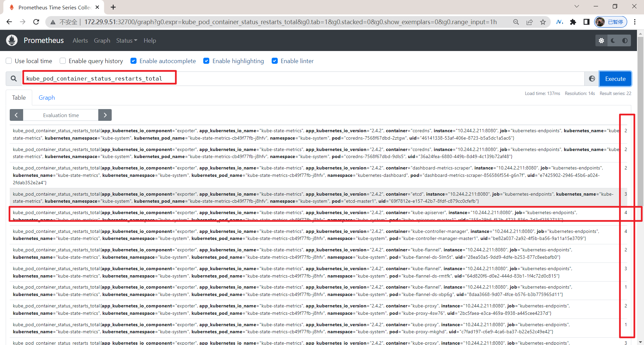This screenshot has width=644, height=345.
Task: Open the metrics explorer globe icon
Action: (x=592, y=79)
